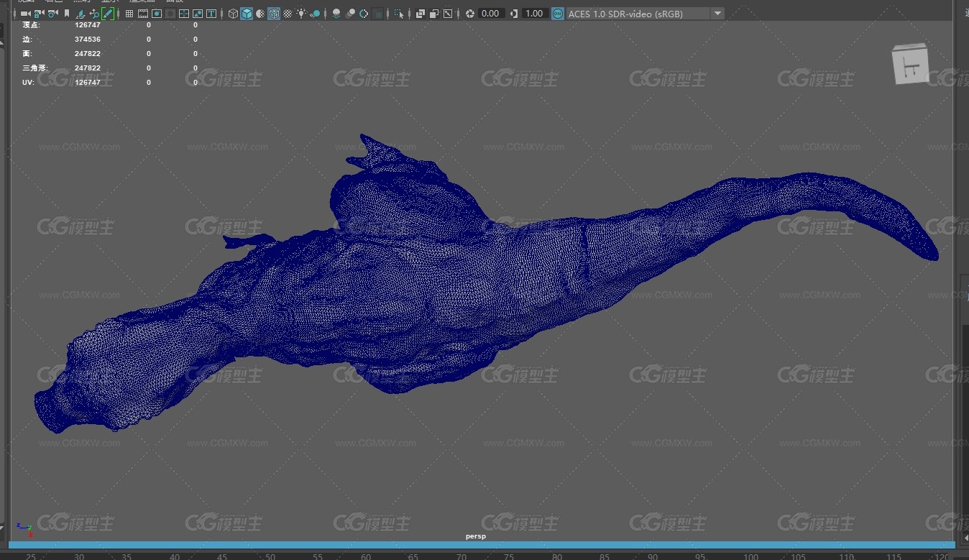Toggle the Depth of Field icon

tap(377, 14)
